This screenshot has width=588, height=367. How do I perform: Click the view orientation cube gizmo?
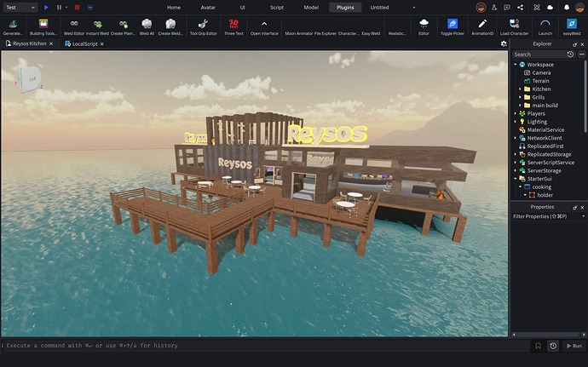coord(29,78)
